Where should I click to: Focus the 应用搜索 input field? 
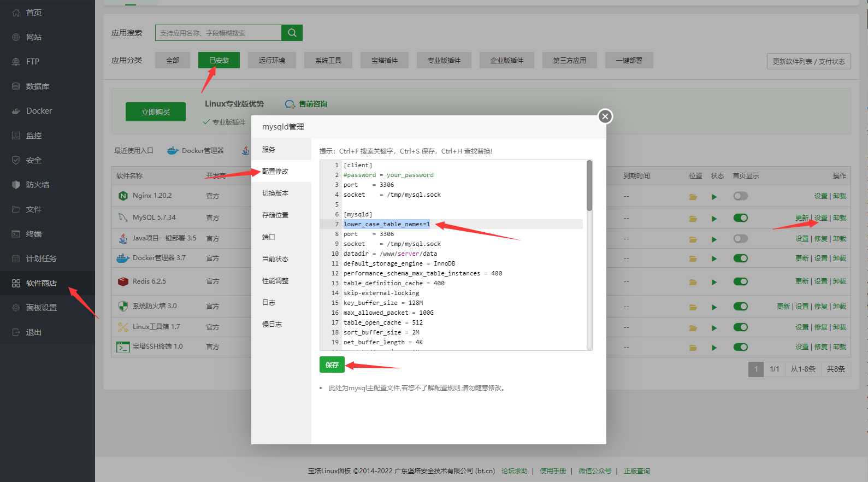(x=219, y=33)
